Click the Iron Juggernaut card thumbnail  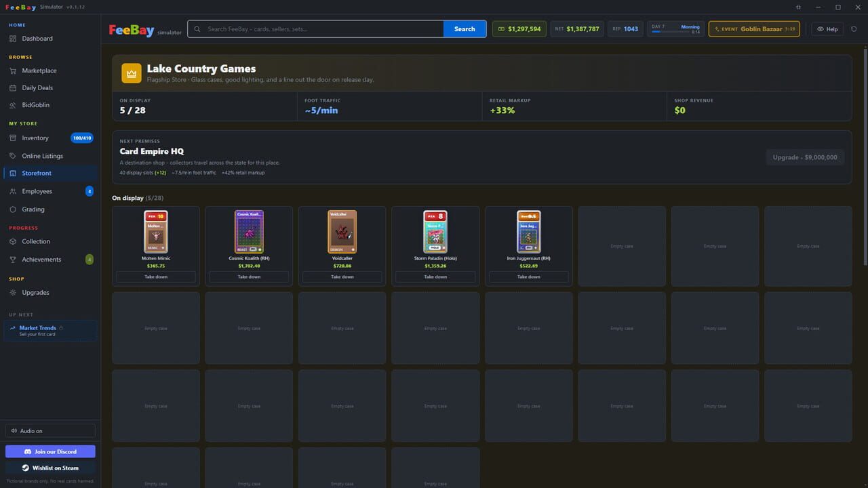pos(529,232)
